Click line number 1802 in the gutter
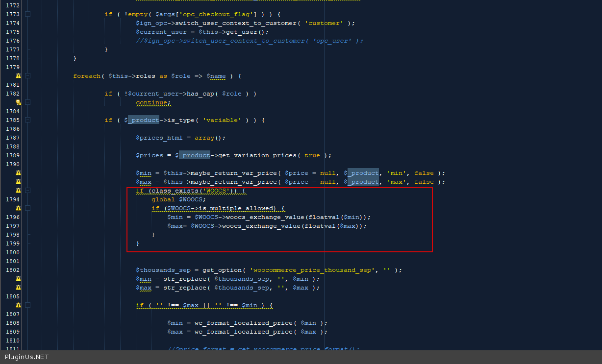This screenshot has width=602, height=364. (x=13, y=270)
